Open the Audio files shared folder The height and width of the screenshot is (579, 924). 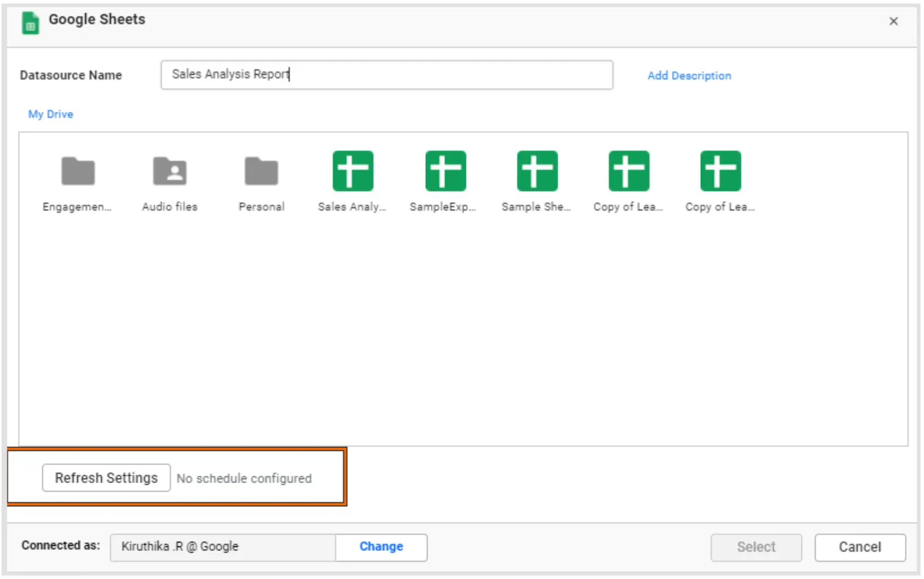pyautogui.click(x=169, y=171)
